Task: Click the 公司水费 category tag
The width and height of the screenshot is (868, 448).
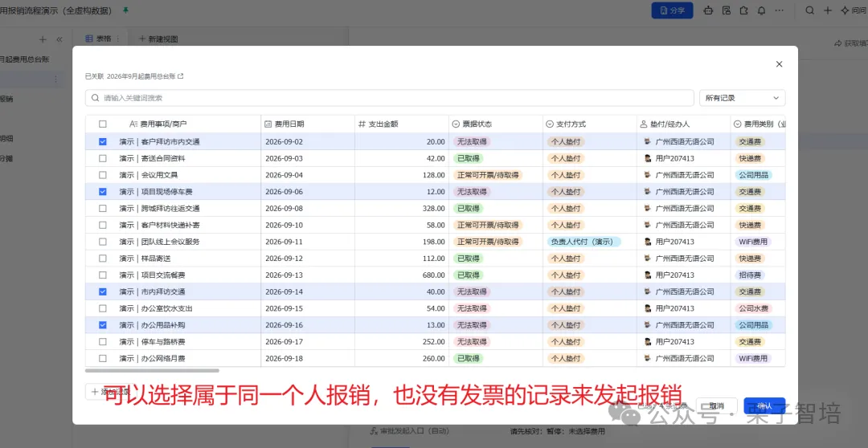Action: (753, 308)
